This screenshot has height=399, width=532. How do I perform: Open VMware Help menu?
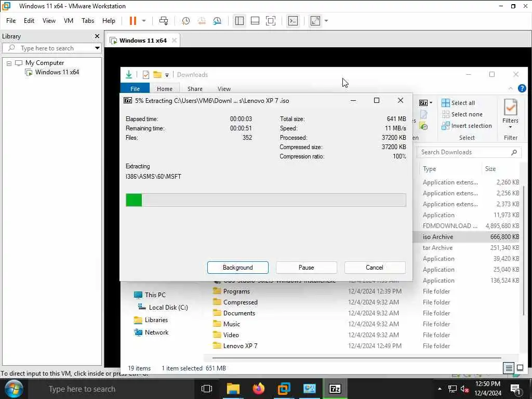click(109, 21)
